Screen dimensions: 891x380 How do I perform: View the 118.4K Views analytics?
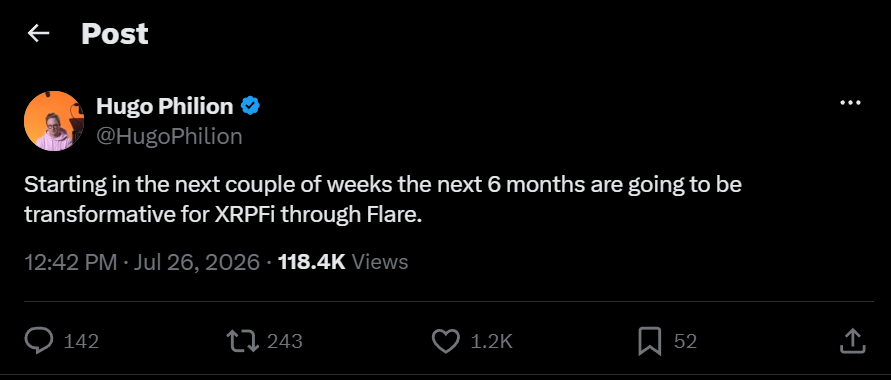pos(343,262)
